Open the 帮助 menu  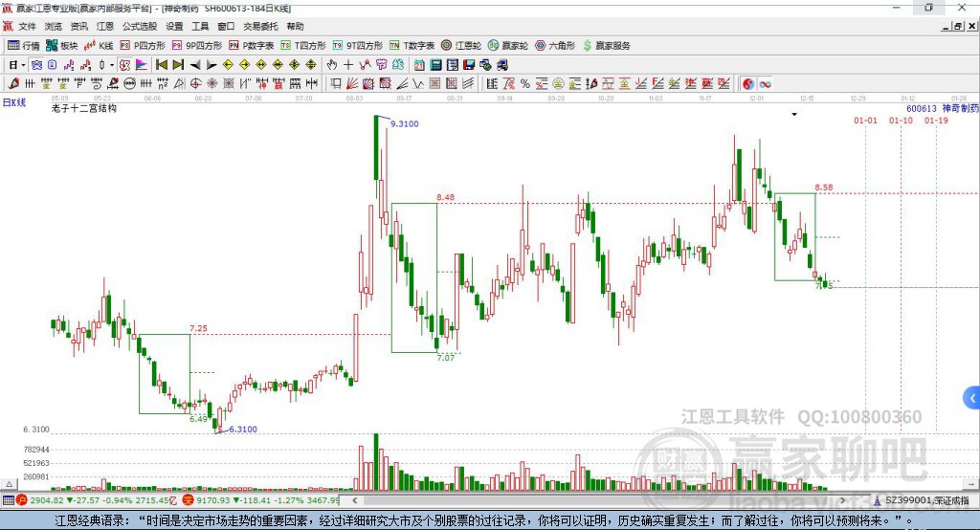(295, 26)
